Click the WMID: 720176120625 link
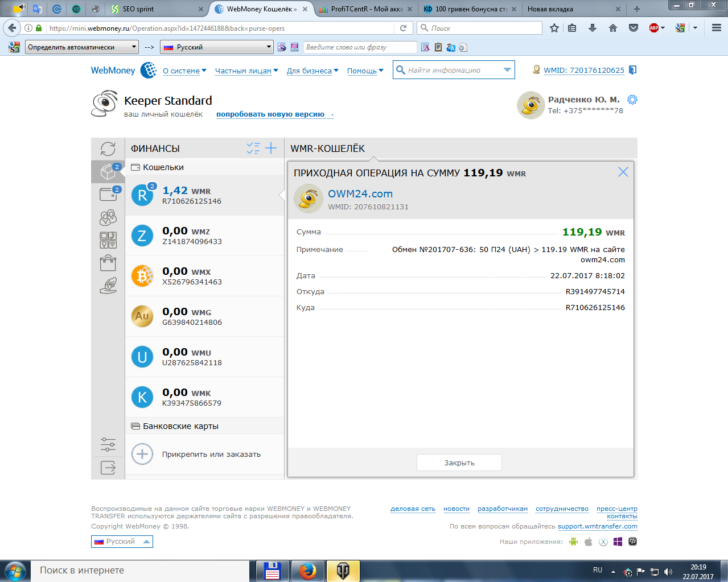The image size is (728, 582). 584,70
